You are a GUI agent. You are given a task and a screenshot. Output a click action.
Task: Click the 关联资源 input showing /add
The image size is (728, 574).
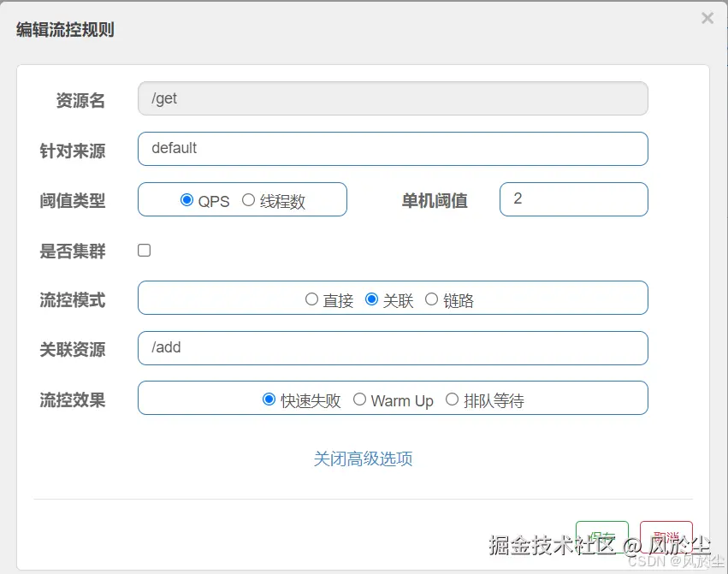pyautogui.click(x=393, y=348)
